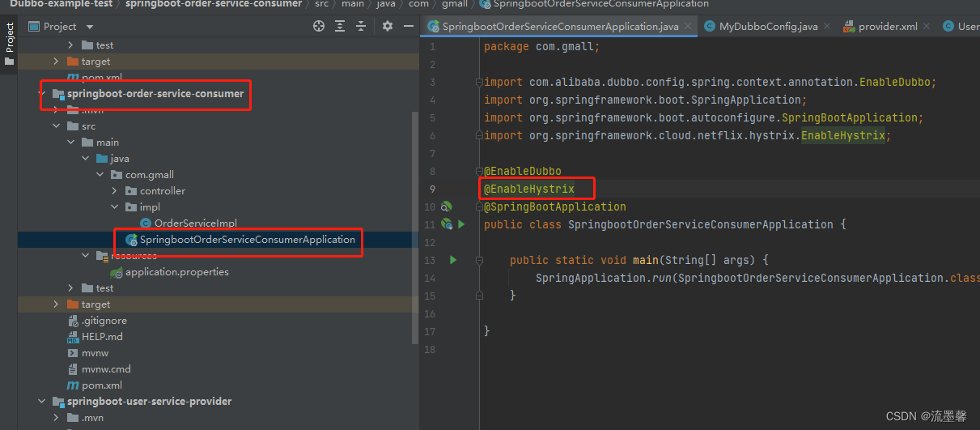
Task: Expand the controller package chevron
Action: point(114,191)
